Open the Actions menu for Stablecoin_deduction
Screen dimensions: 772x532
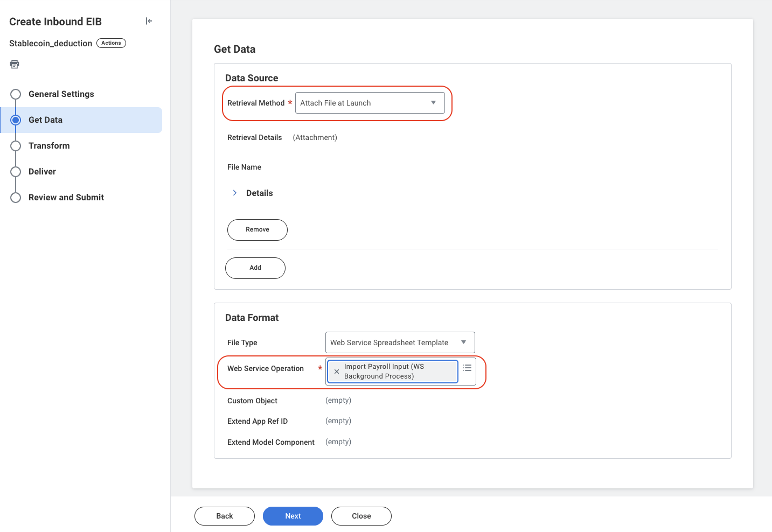click(111, 43)
